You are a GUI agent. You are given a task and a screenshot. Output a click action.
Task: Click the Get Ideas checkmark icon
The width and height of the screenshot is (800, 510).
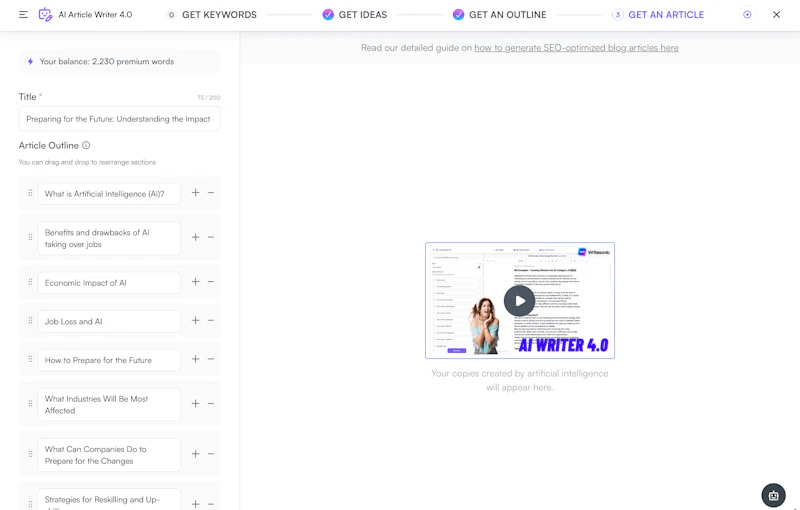coord(328,15)
